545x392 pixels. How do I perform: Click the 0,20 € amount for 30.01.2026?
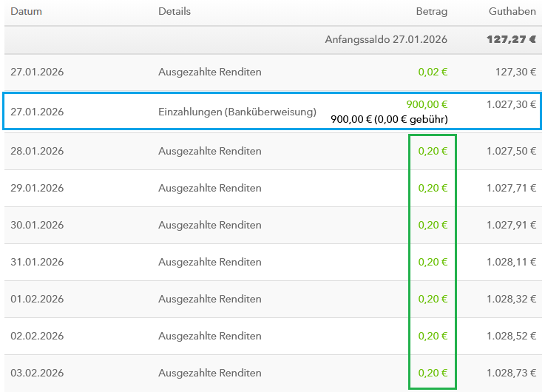click(x=433, y=226)
